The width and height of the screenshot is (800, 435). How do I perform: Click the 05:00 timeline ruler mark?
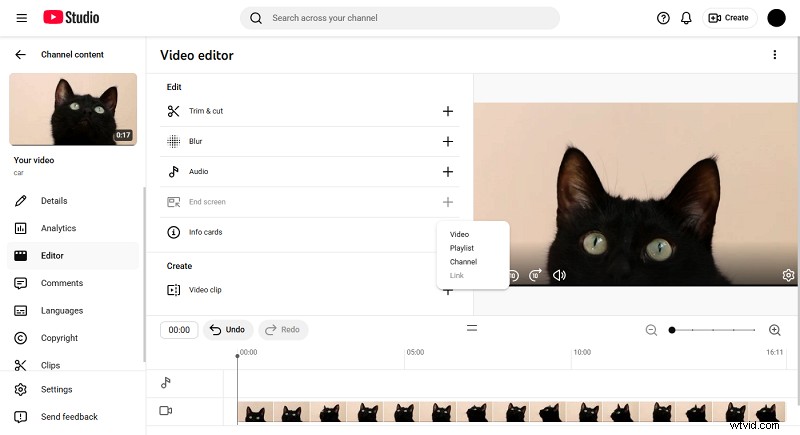click(x=415, y=352)
